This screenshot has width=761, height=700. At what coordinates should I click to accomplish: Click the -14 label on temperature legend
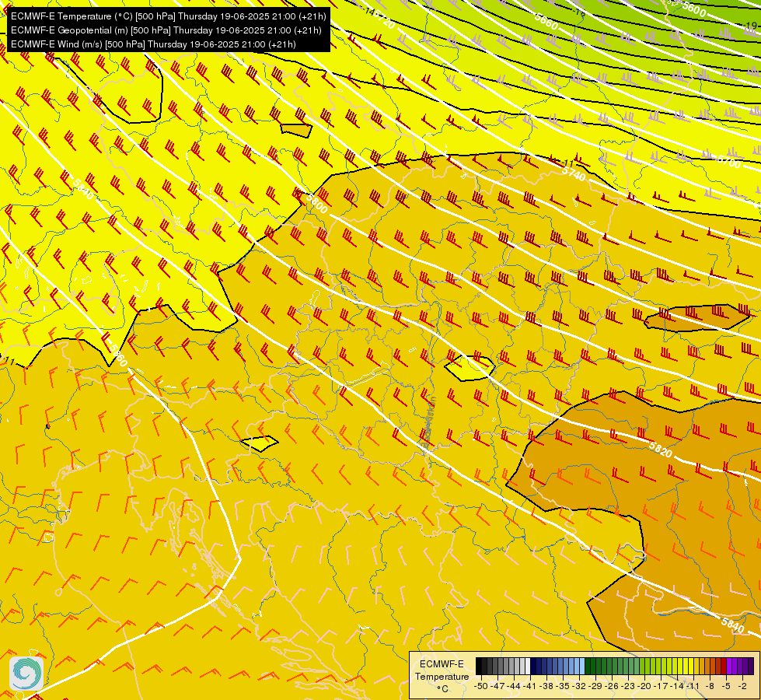click(677, 687)
